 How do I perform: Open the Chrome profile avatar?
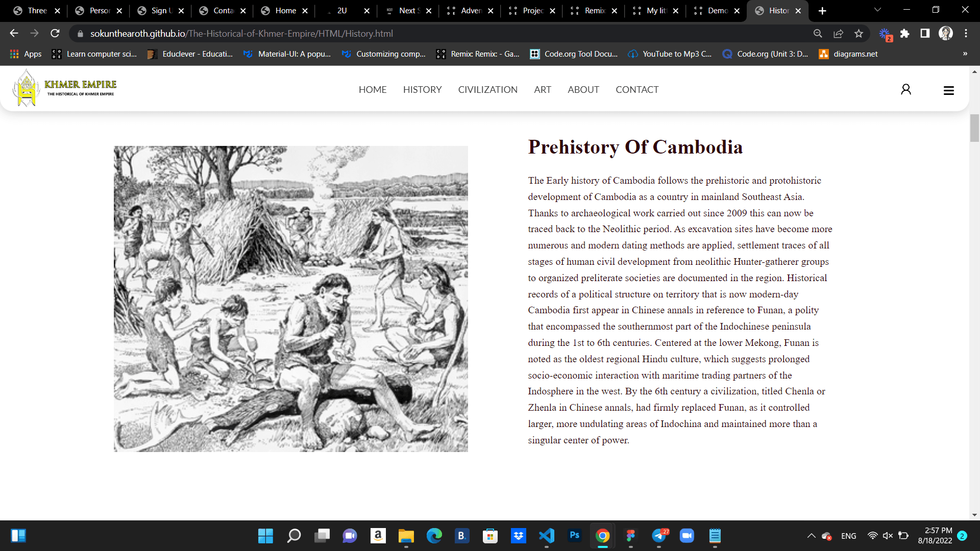pyautogui.click(x=946, y=33)
